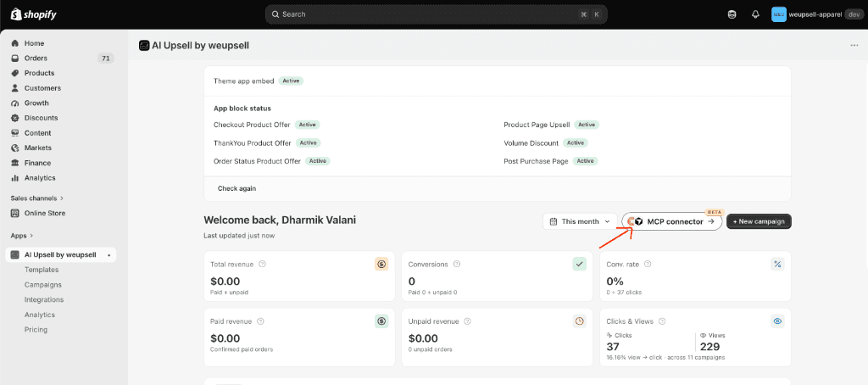Click New campaign button
The image size is (868, 385).
point(759,221)
